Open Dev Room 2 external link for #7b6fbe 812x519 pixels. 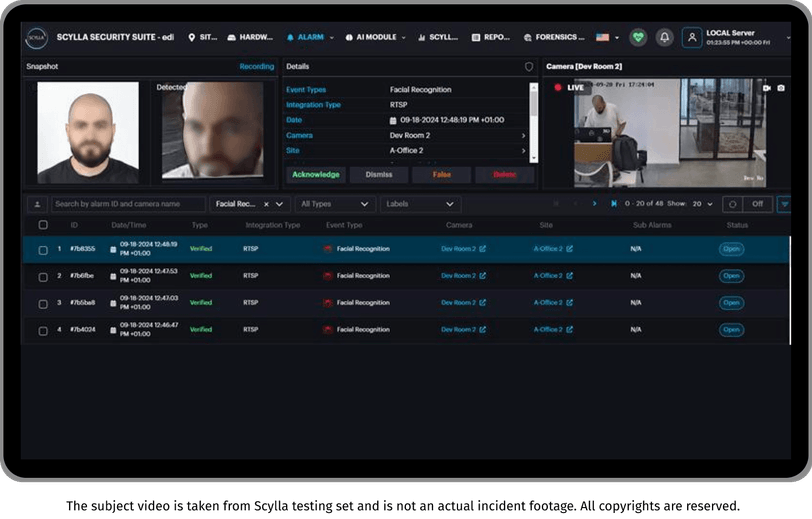tap(482, 276)
